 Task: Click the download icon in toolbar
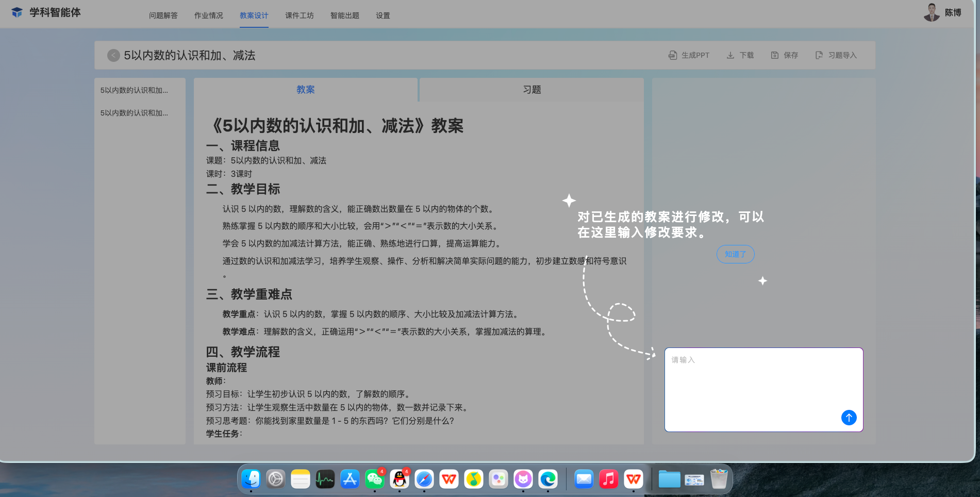(730, 55)
